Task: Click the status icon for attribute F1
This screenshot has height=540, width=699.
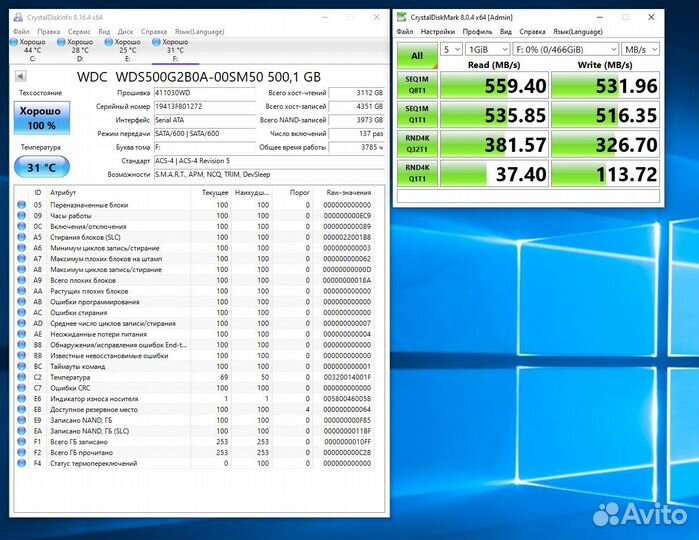Action: coord(21,441)
